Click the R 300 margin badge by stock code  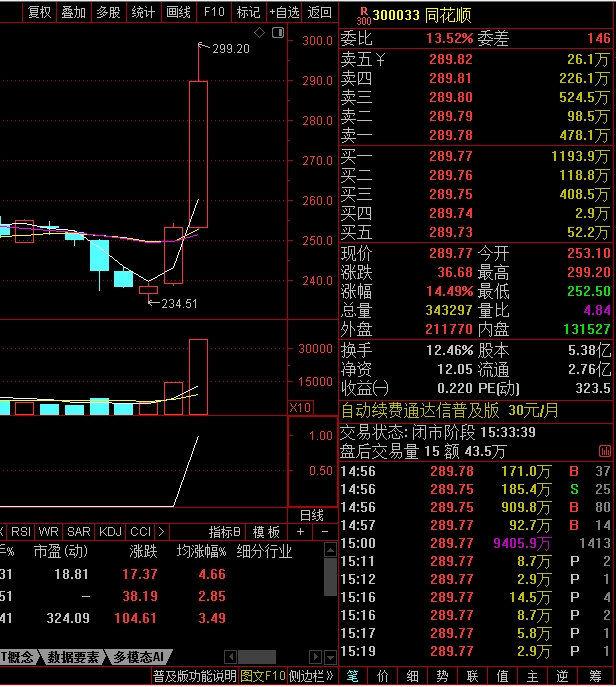click(363, 16)
